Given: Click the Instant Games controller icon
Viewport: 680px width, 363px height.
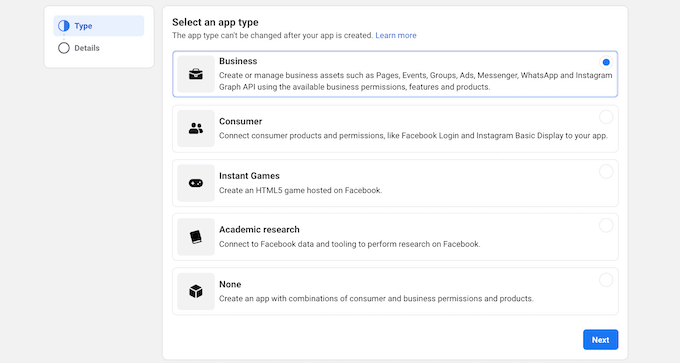Looking at the screenshot, I should click(x=196, y=183).
